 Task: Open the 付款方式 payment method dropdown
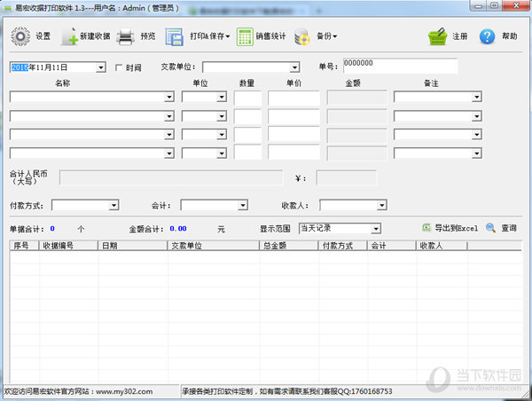[x=113, y=206]
